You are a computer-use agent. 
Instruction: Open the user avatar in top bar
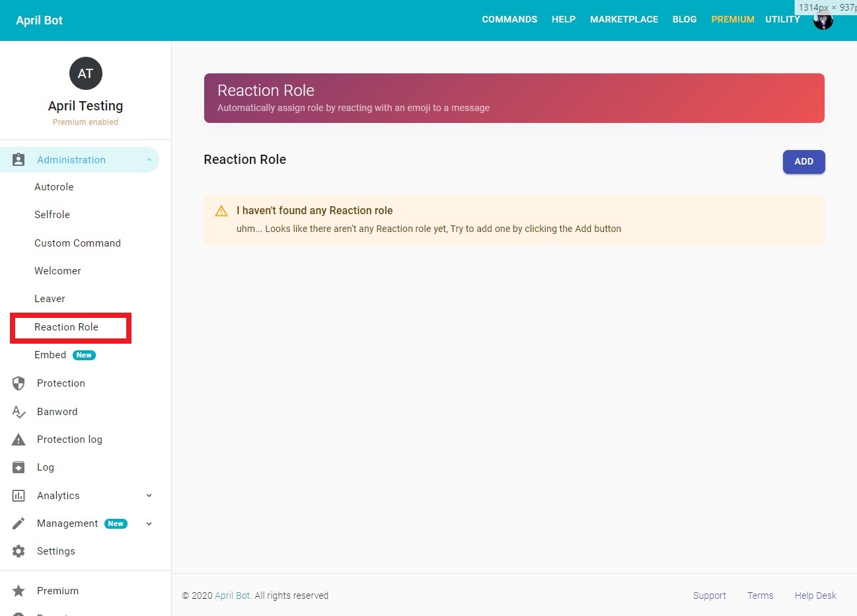tap(823, 20)
